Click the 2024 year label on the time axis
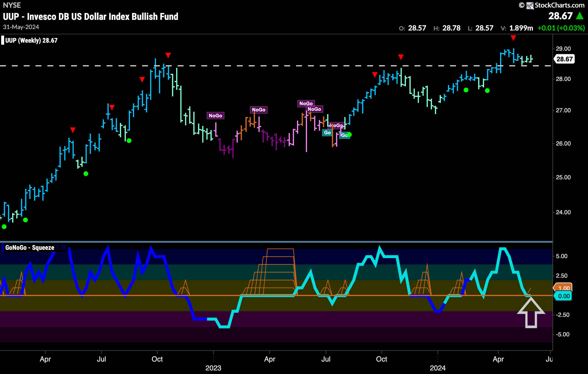This screenshot has width=588, height=374. click(x=438, y=368)
